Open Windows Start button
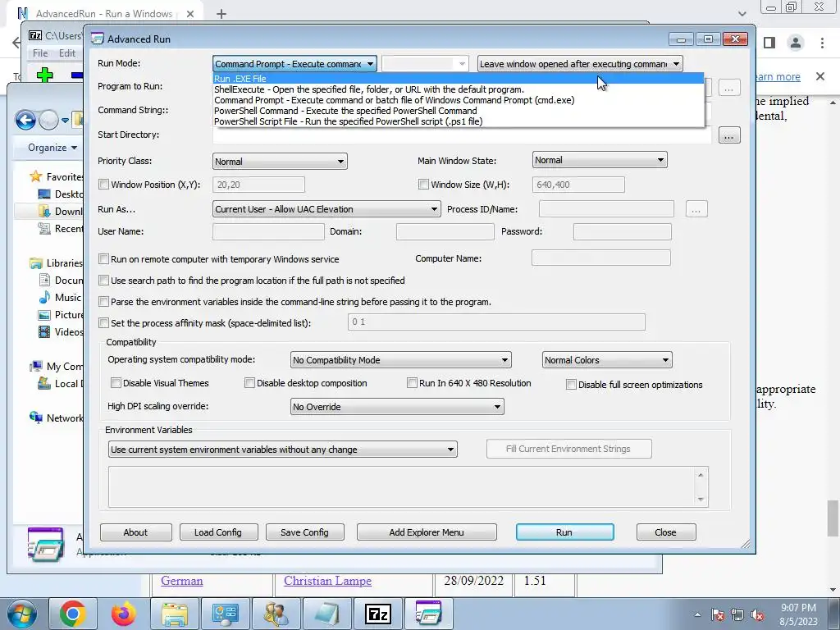The width and height of the screenshot is (840, 630). [22, 614]
